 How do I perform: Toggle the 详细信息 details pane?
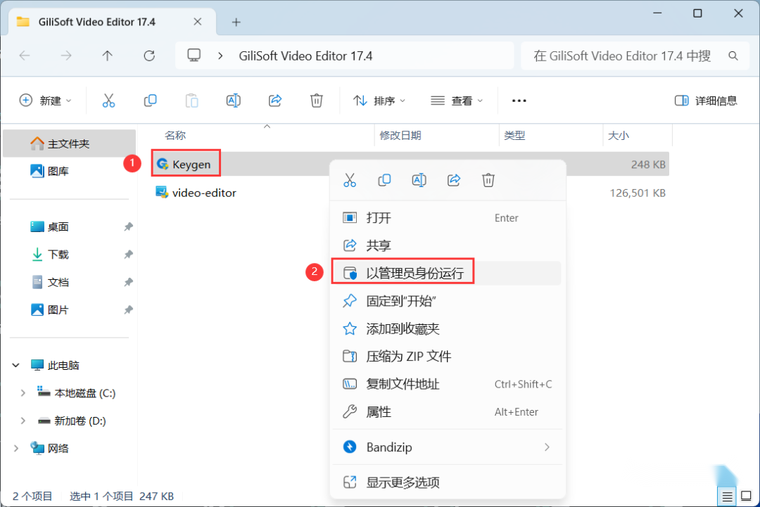(706, 100)
